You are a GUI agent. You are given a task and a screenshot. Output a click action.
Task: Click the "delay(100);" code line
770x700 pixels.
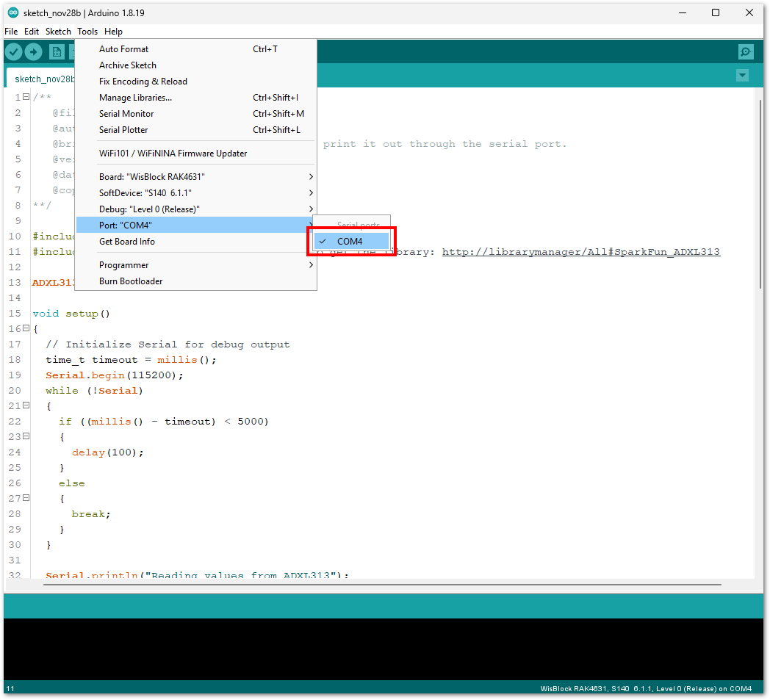click(107, 452)
